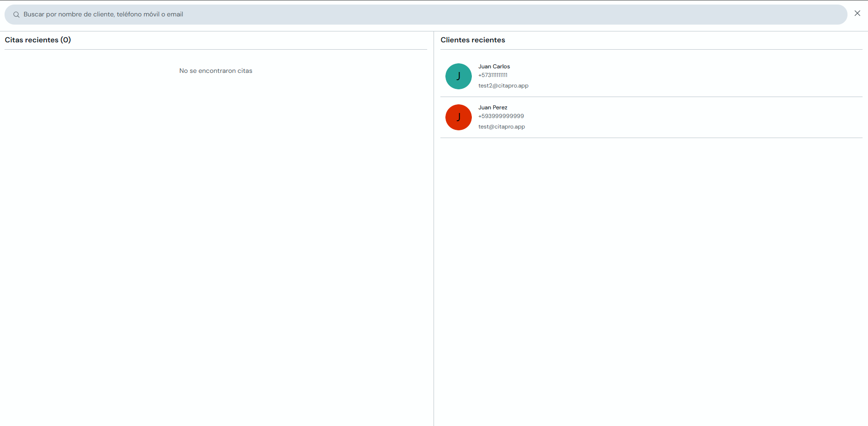Select phone number +593999999999

(501, 116)
